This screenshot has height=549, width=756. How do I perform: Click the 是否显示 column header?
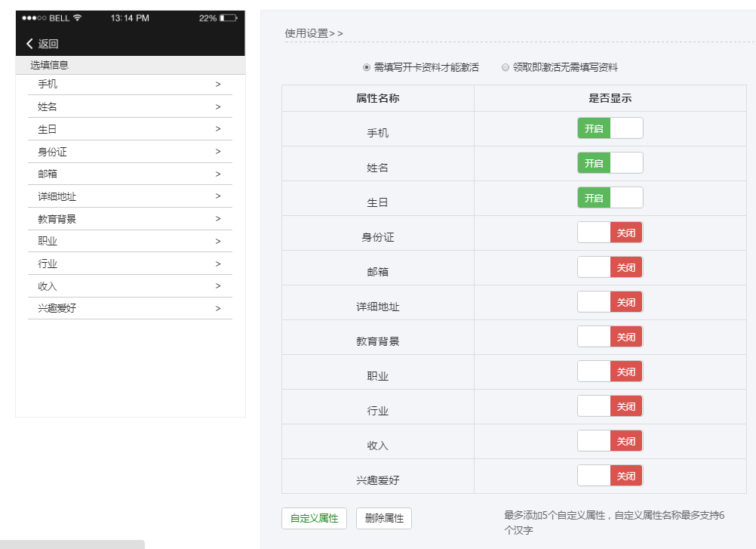click(610, 98)
